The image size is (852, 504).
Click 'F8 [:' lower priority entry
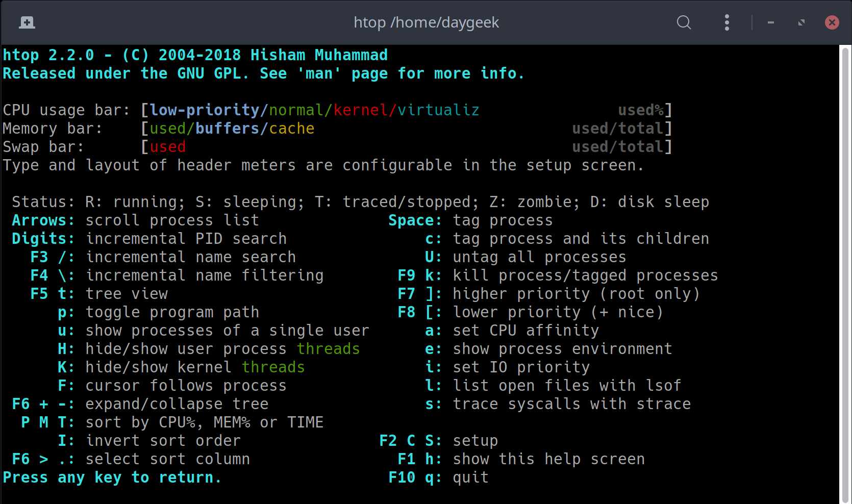[x=530, y=312]
